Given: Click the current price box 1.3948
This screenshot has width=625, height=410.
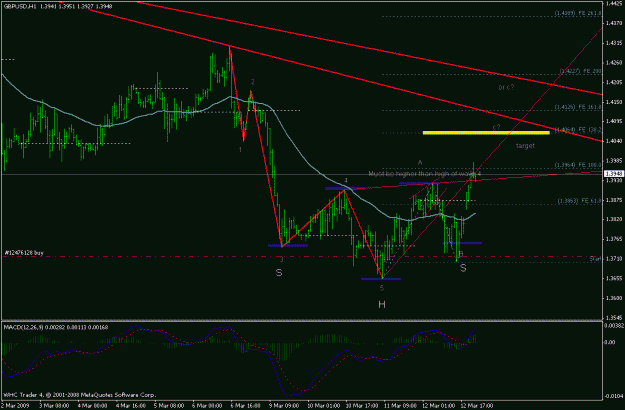Looking at the screenshot, I should click(x=613, y=174).
